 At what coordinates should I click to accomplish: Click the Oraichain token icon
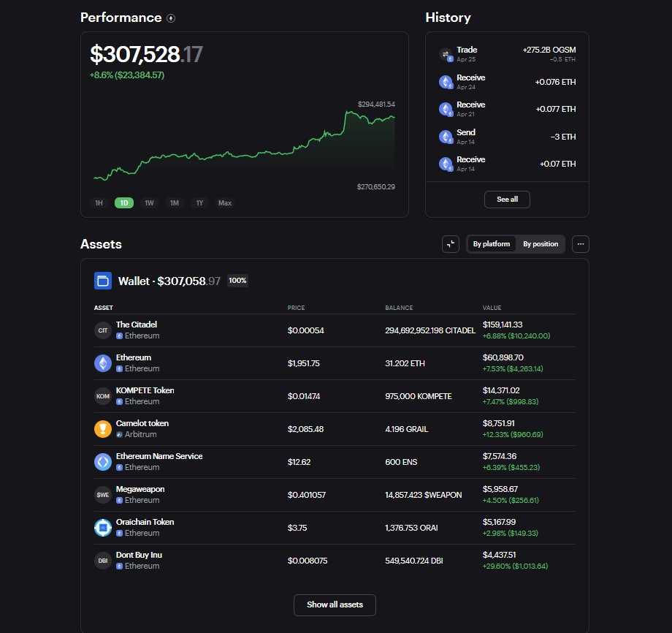pyautogui.click(x=102, y=527)
